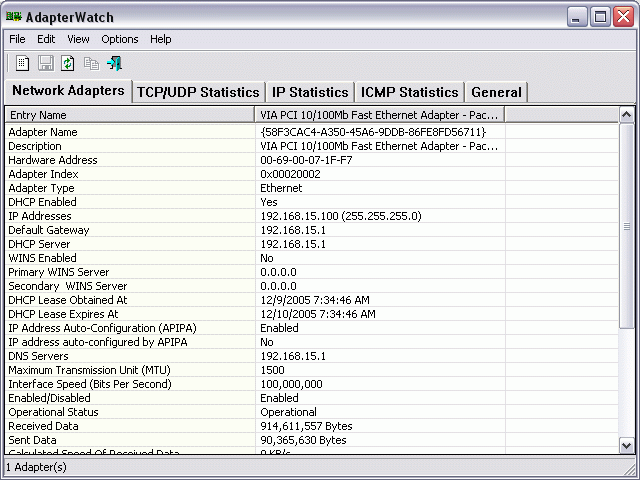This screenshot has width=640, height=480.
Task: Select the Adapter Type row
Action: (x=312, y=188)
